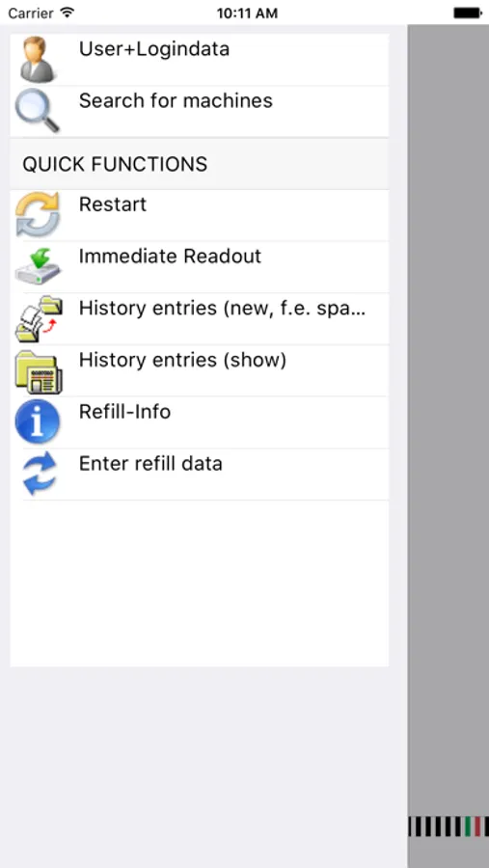Tap the new history entries folder icon
This screenshot has height=868, width=489.
[x=38, y=318]
